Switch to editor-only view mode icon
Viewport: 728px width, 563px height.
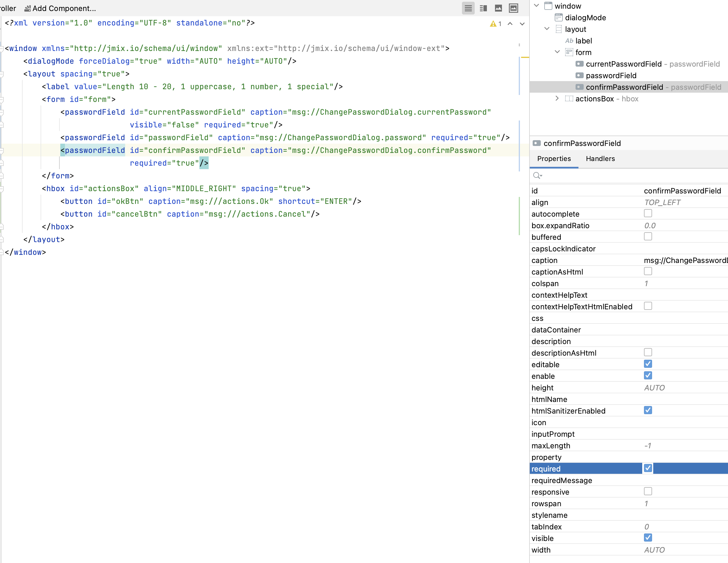tap(468, 8)
